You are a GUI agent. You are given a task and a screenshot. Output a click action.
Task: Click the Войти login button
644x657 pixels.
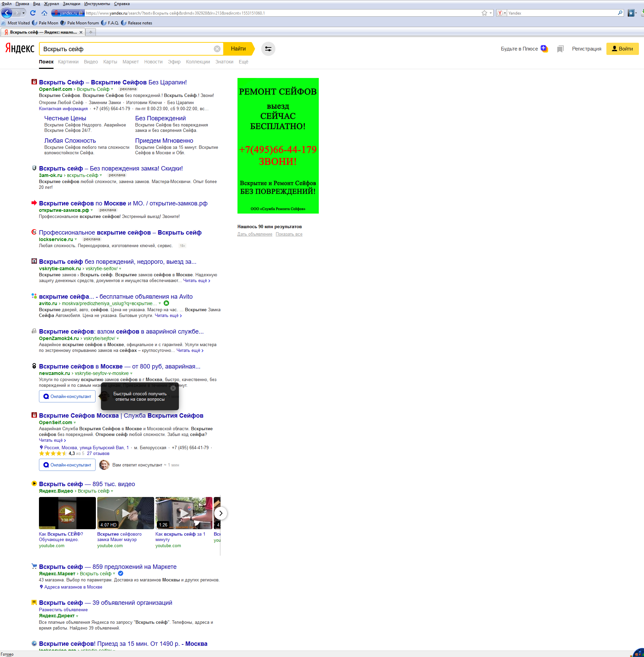(x=622, y=49)
